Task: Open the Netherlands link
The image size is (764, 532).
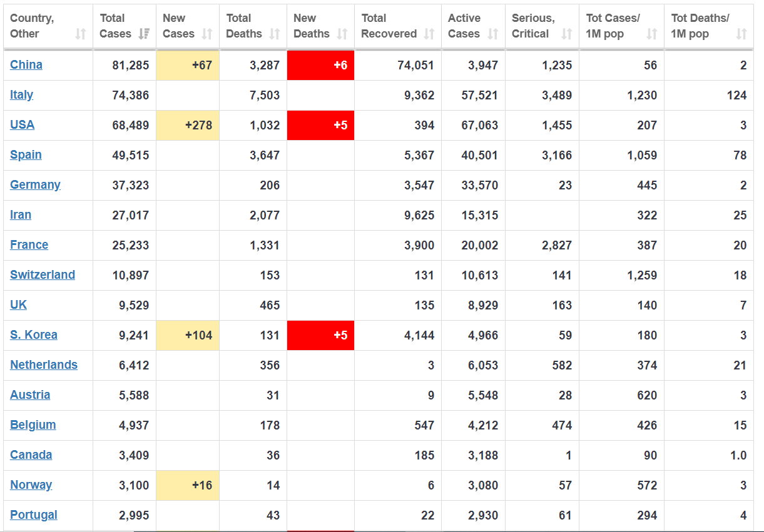Action: (44, 364)
